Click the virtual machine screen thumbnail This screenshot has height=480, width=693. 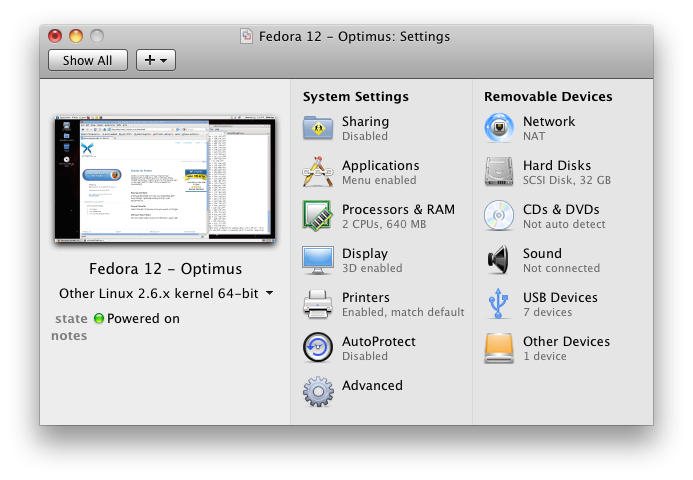coord(164,179)
